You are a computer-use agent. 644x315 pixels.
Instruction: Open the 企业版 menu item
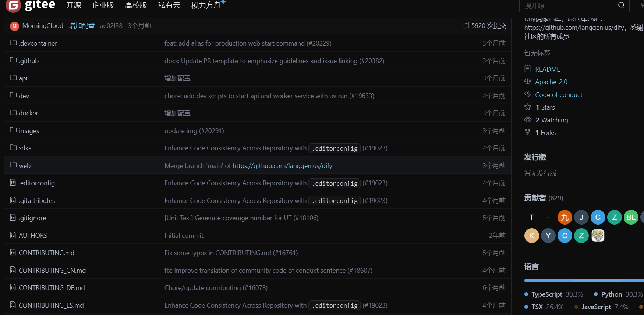pos(103,5)
